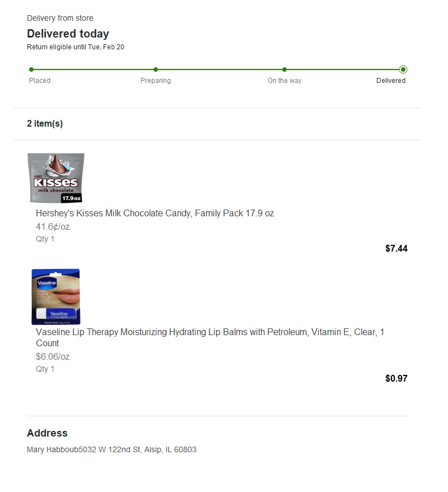Click the On the way step label
The image size is (448, 492).
[x=284, y=81]
